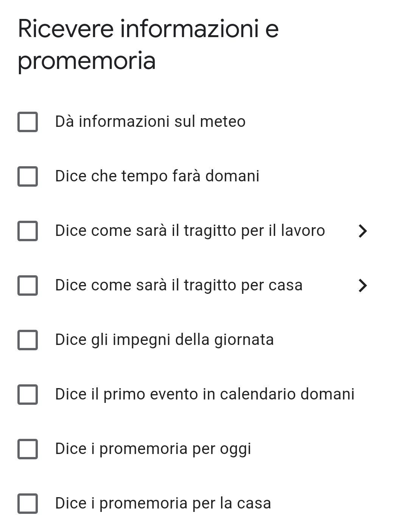Enable "Dice gli impegni della giornata"
The image size is (408, 532).
pyautogui.click(x=27, y=340)
